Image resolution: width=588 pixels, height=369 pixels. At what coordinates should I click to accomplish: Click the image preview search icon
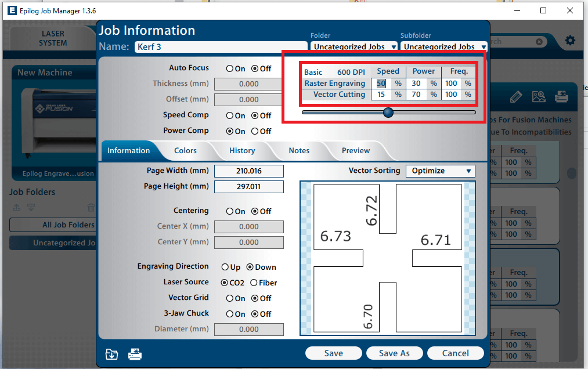point(539,97)
